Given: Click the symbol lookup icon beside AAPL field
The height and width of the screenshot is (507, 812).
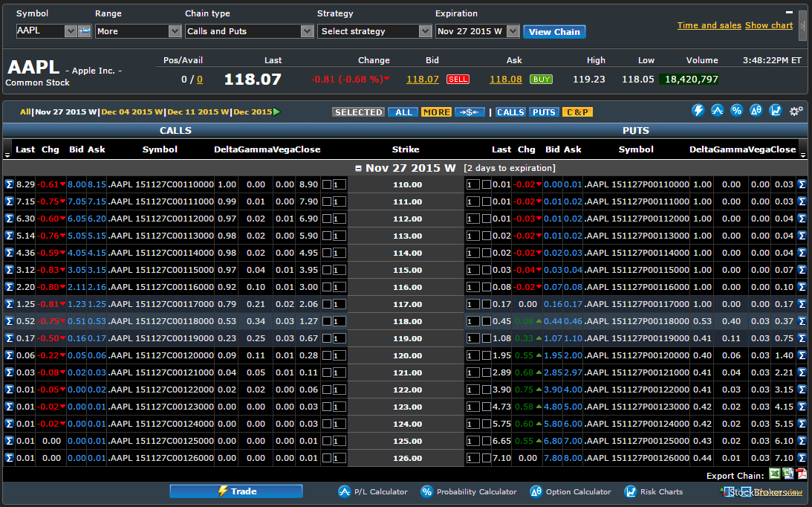Looking at the screenshot, I should [x=84, y=31].
